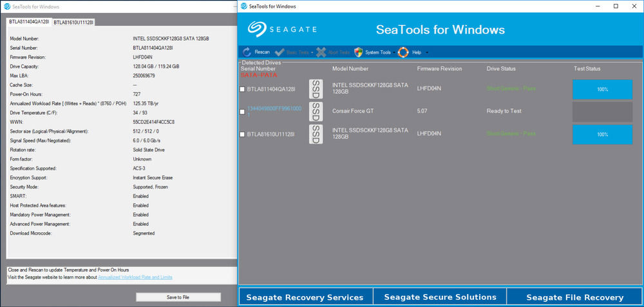Image resolution: width=644 pixels, height=307 pixels.
Task: Click the Ready to Test drive status
Action: coord(504,111)
